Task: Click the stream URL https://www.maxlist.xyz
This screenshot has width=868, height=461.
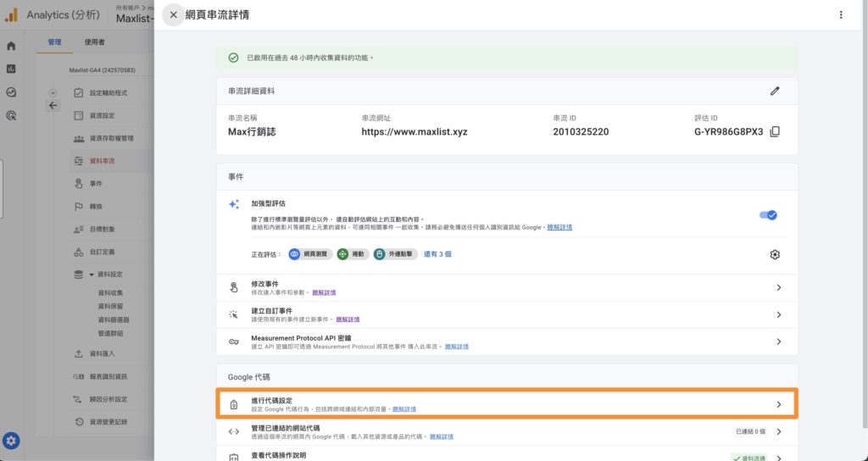Action: [415, 131]
